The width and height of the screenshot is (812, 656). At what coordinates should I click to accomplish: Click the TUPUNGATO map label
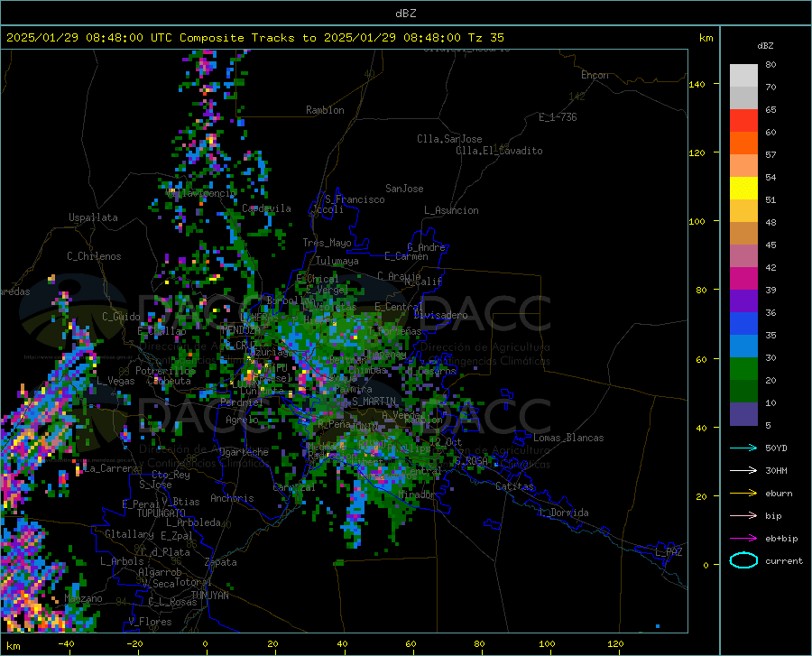pyautogui.click(x=161, y=513)
